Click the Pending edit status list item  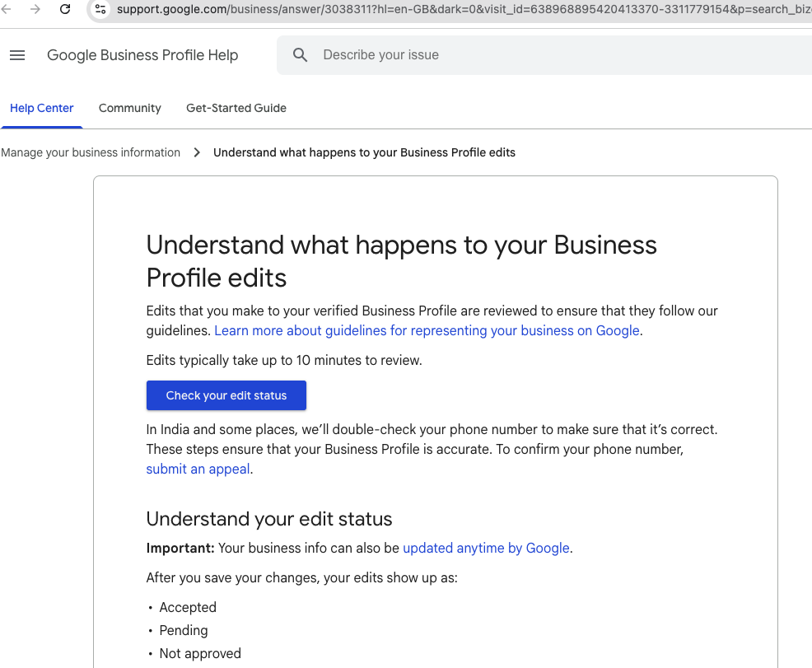183,630
